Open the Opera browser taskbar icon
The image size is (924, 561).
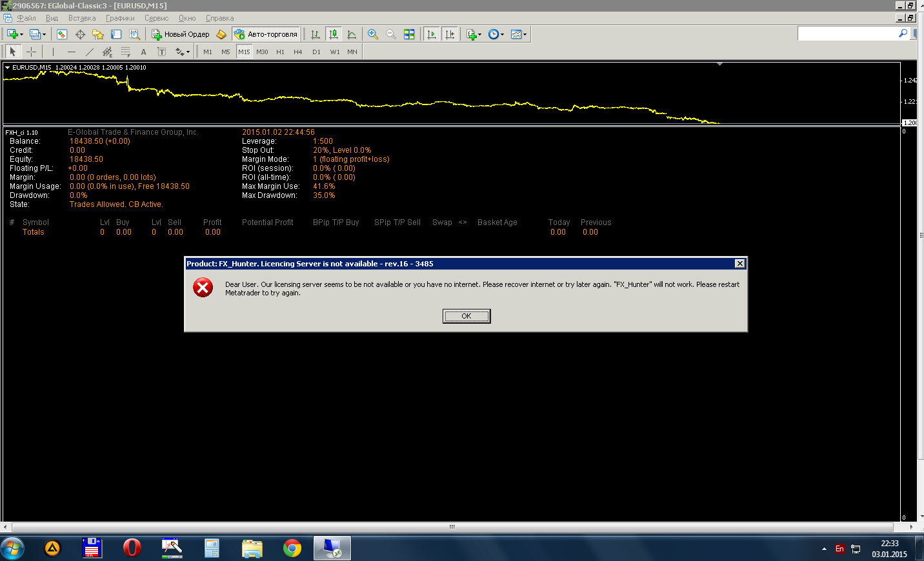[132, 548]
